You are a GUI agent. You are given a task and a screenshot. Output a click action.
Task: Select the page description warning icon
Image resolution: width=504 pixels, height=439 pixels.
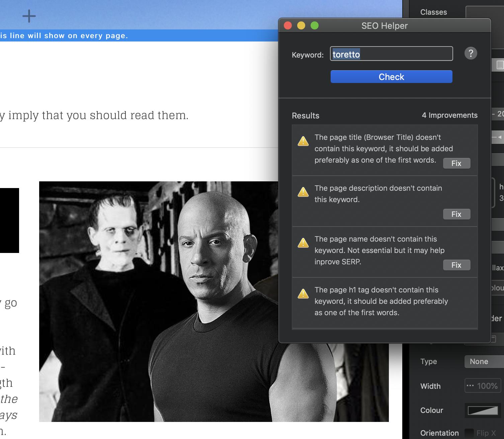tap(303, 192)
